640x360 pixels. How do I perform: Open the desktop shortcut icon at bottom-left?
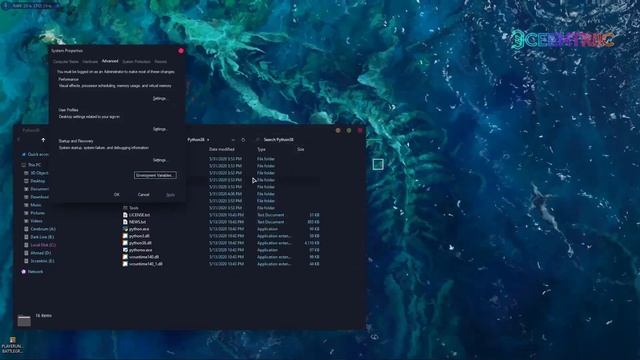(x=12, y=345)
